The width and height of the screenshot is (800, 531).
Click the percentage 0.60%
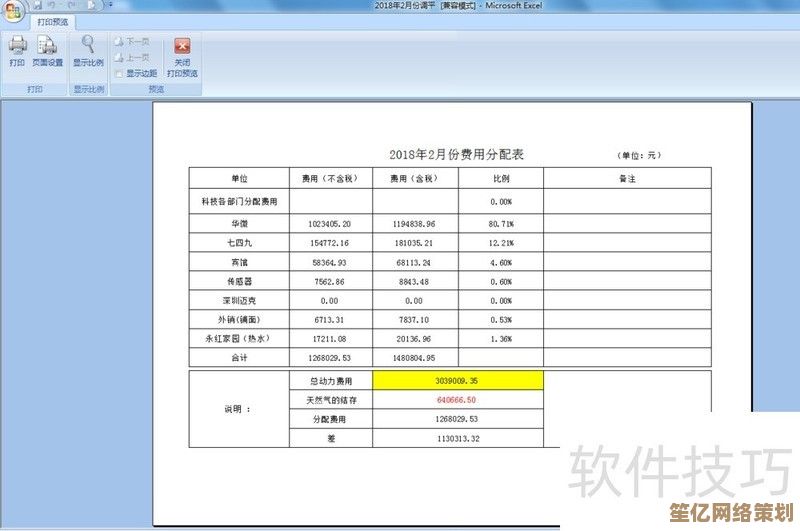[501, 282]
